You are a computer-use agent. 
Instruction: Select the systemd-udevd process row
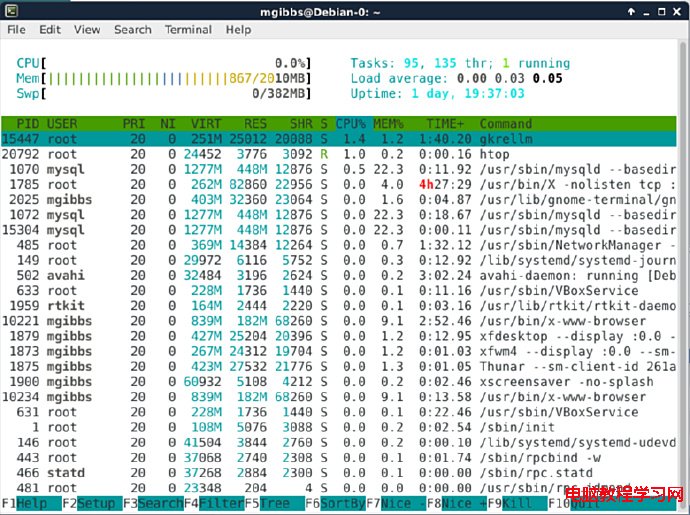[x=339, y=442]
